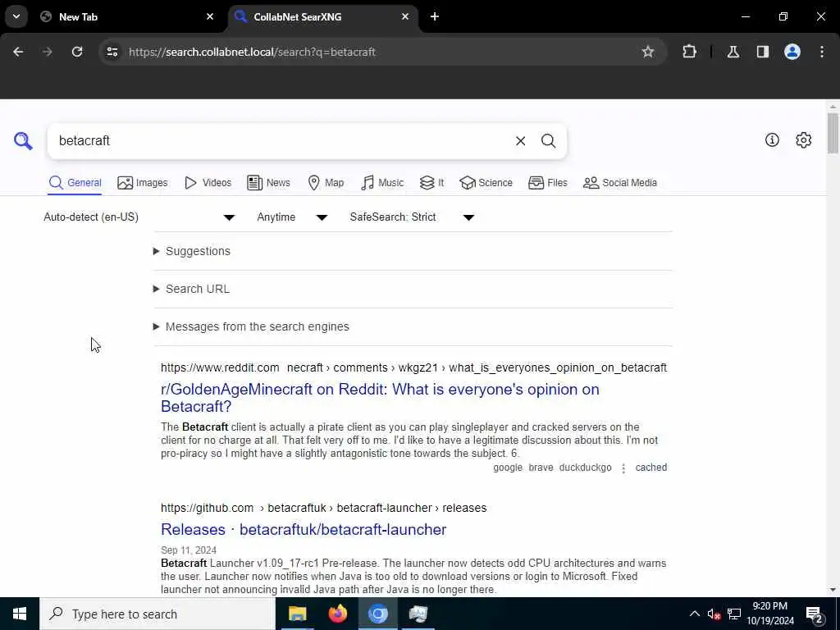Clear the search query with the X icon

(x=520, y=141)
